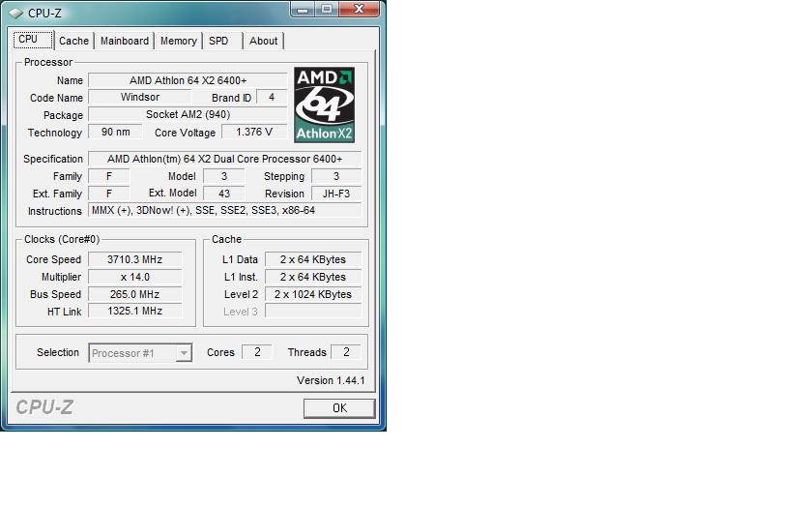Image resolution: width=812 pixels, height=508 pixels.
Task: Switch to the Cache tab
Action: point(73,41)
